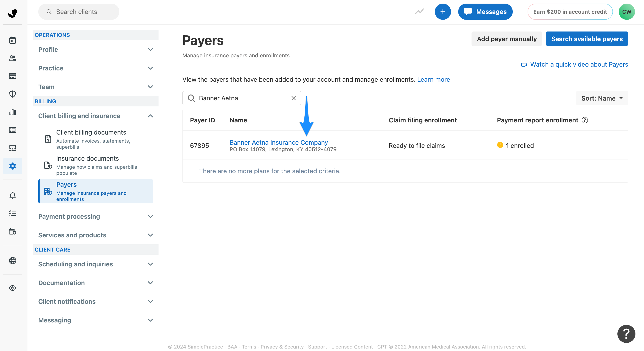Expand the Profile section

click(95, 49)
